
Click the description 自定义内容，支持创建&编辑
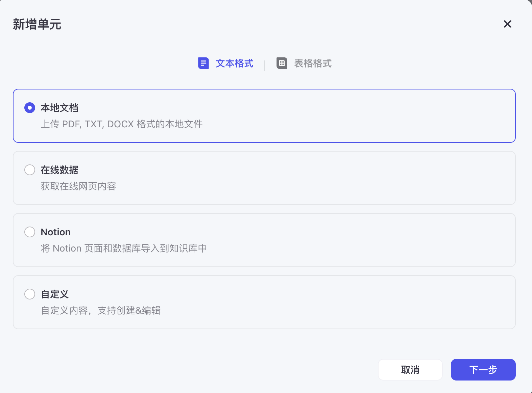point(101,310)
